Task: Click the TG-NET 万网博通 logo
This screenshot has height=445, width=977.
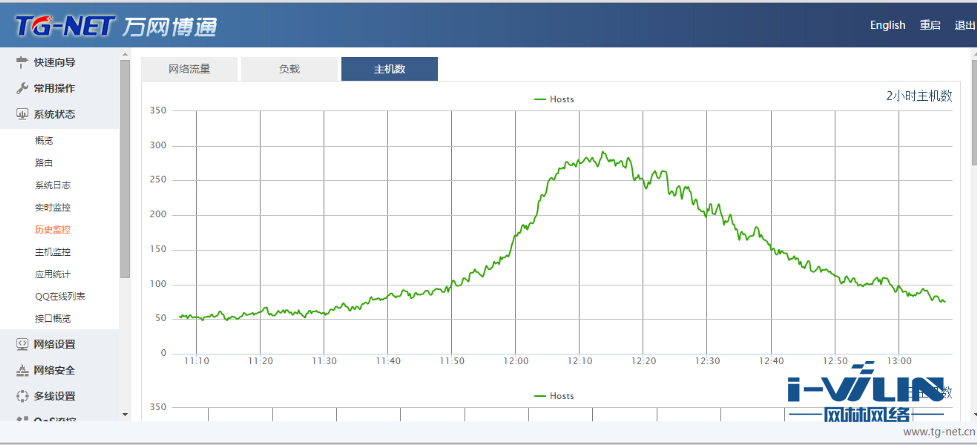Action: coord(117,26)
